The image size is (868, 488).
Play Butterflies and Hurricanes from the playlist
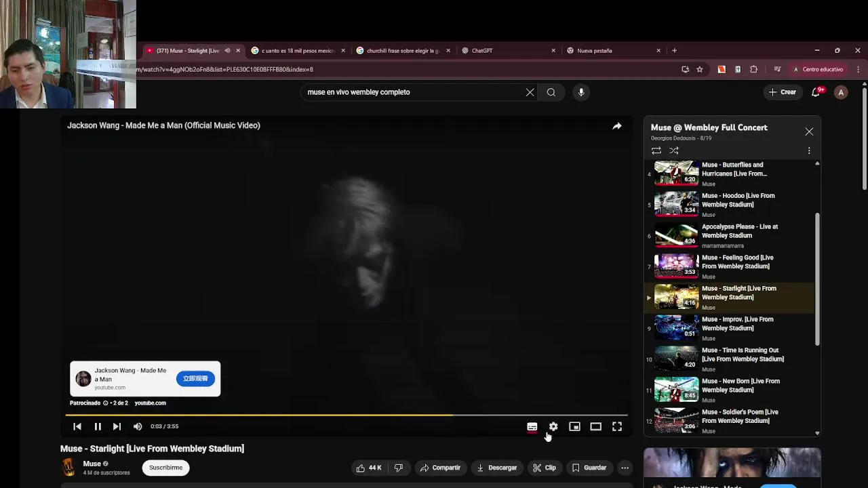[729, 174]
